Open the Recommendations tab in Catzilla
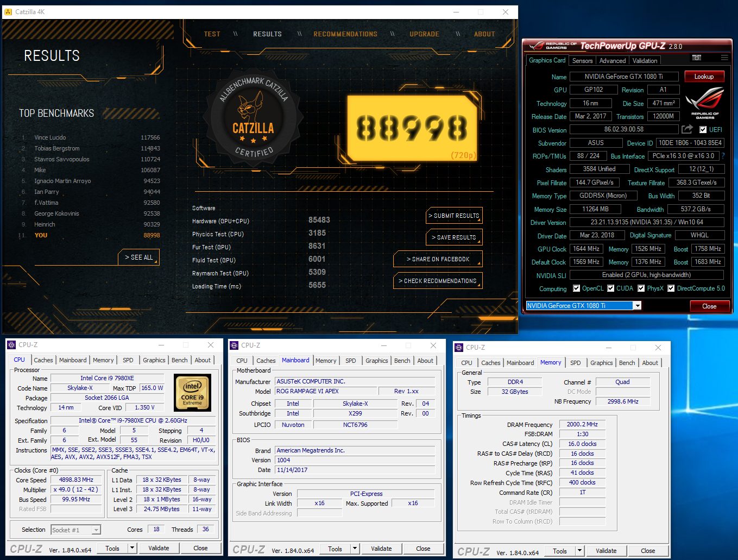The height and width of the screenshot is (560, 738). pyautogui.click(x=345, y=34)
